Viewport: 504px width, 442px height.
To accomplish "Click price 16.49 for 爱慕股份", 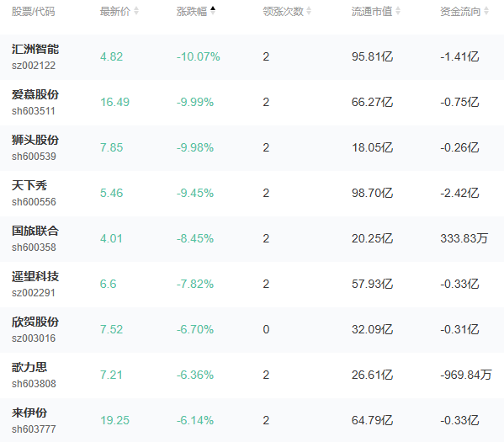I will pyautogui.click(x=114, y=103).
